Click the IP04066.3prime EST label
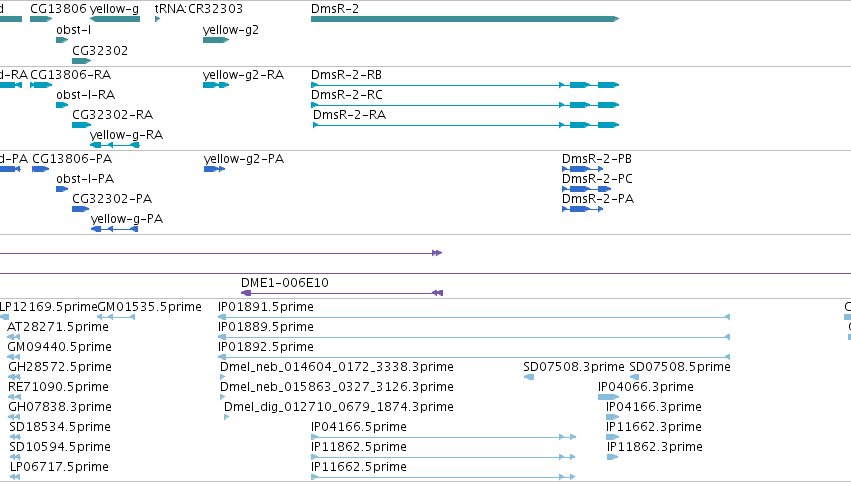The width and height of the screenshot is (851, 482). click(646, 388)
